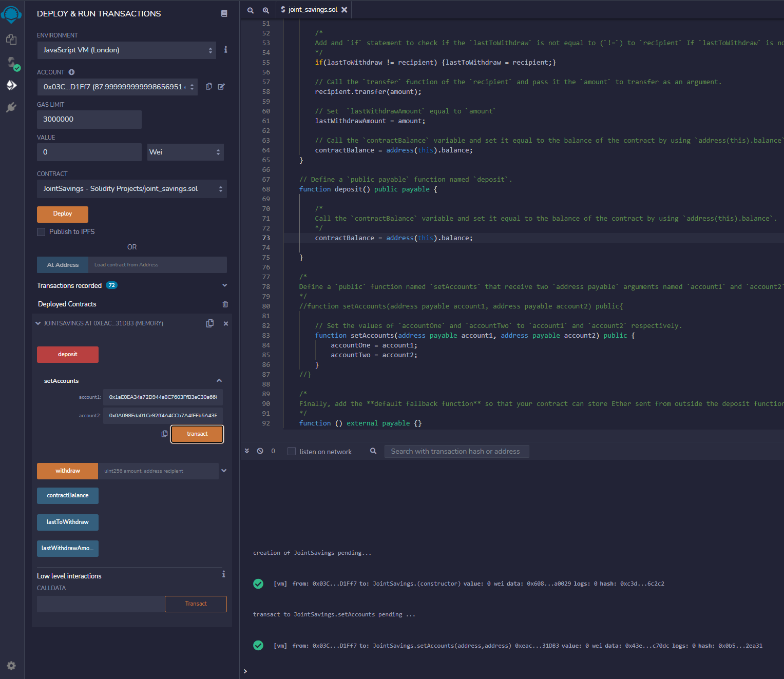Screen dimensions: 784x679
Task: Minimize the terminal panel with double chevron
Action: tap(247, 451)
